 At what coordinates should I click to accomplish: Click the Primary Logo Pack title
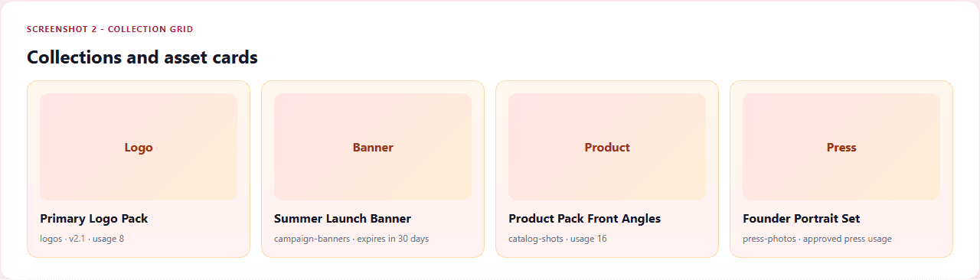(x=93, y=219)
